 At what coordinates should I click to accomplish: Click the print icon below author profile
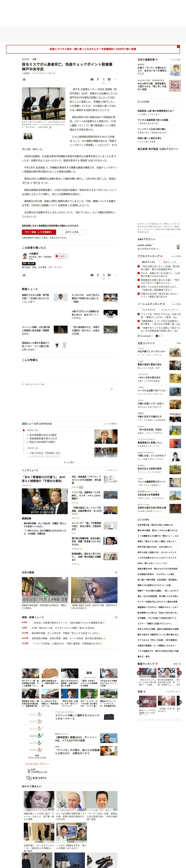click(24, 275)
